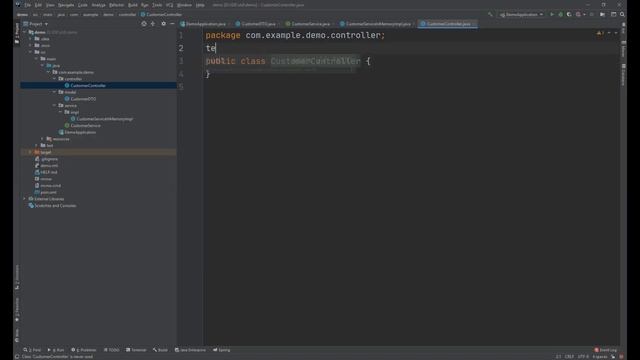Click the profiler run icon

(x=578, y=14)
